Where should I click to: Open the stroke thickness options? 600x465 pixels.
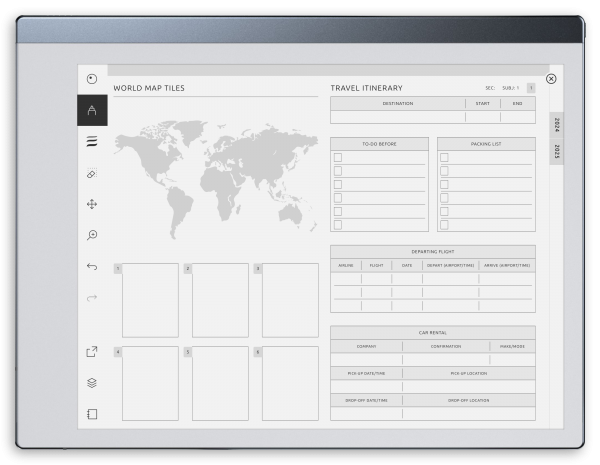click(x=92, y=142)
